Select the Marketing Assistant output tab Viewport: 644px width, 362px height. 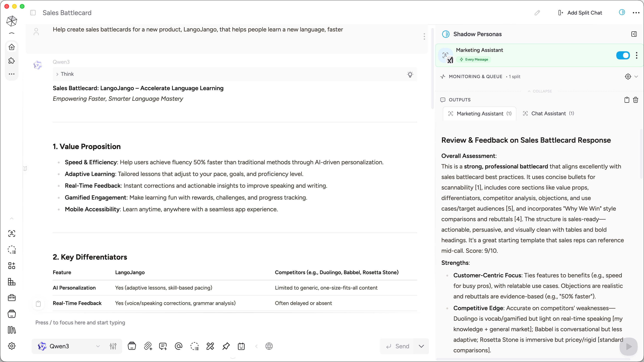[480, 114]
